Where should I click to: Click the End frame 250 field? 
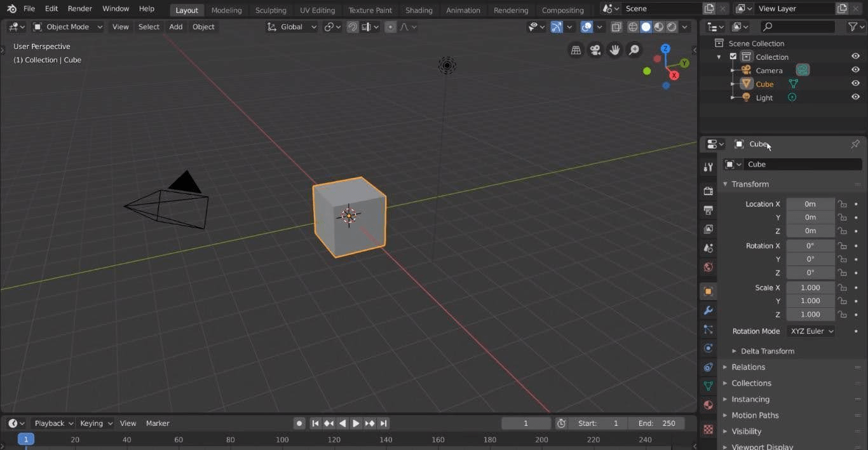[656, 423]
